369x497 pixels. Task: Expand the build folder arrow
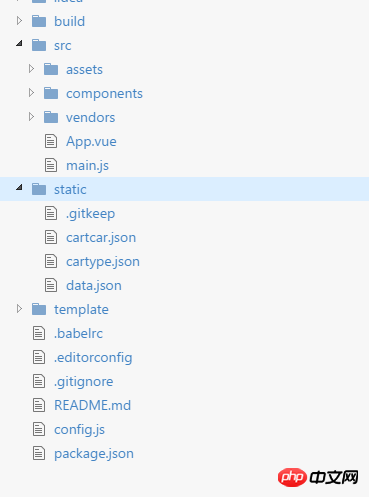pos(19,21)
